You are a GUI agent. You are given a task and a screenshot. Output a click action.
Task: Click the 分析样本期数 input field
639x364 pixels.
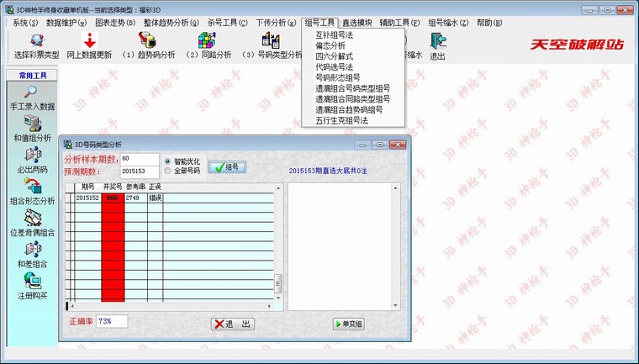139,158
